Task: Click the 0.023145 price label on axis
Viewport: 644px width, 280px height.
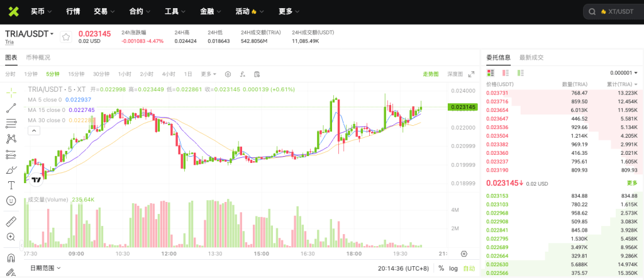Action: click(462, 107)
